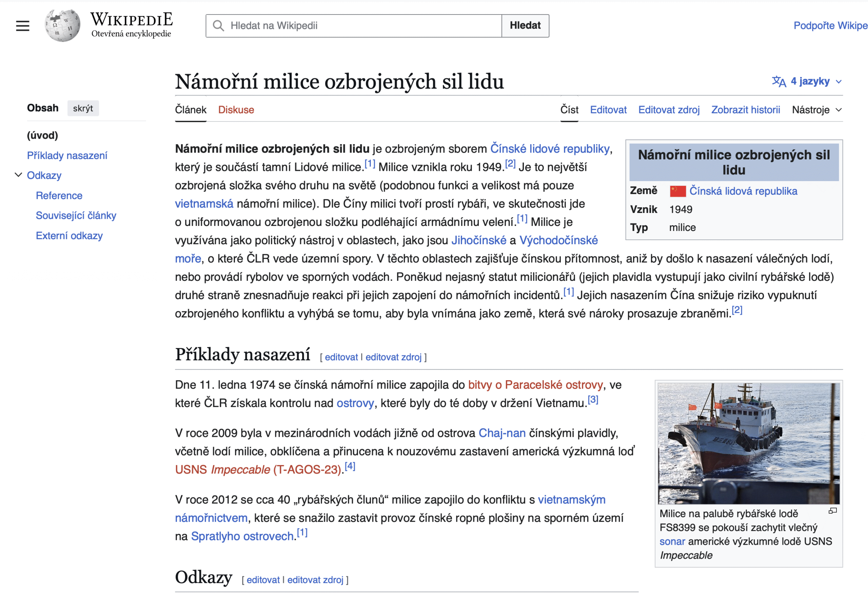This screenshot has width=868, height=602.
Task: Click the language translation icon
Action: (778, 81)
